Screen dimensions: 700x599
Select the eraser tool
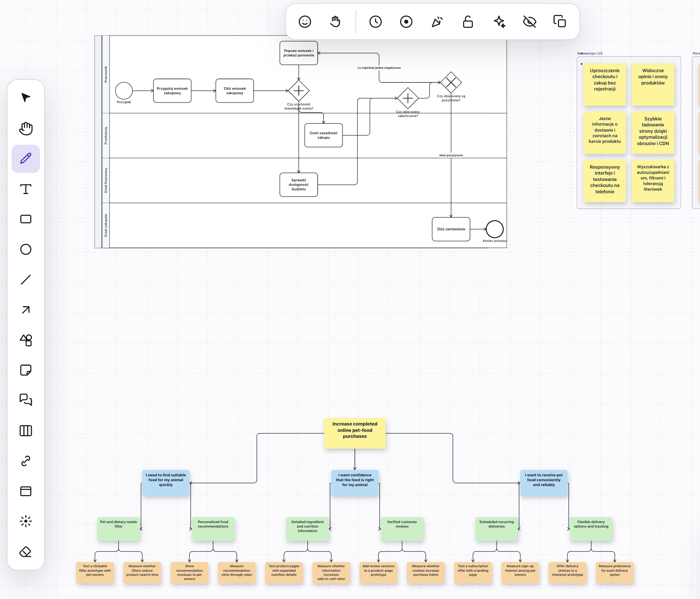point(25,552)
